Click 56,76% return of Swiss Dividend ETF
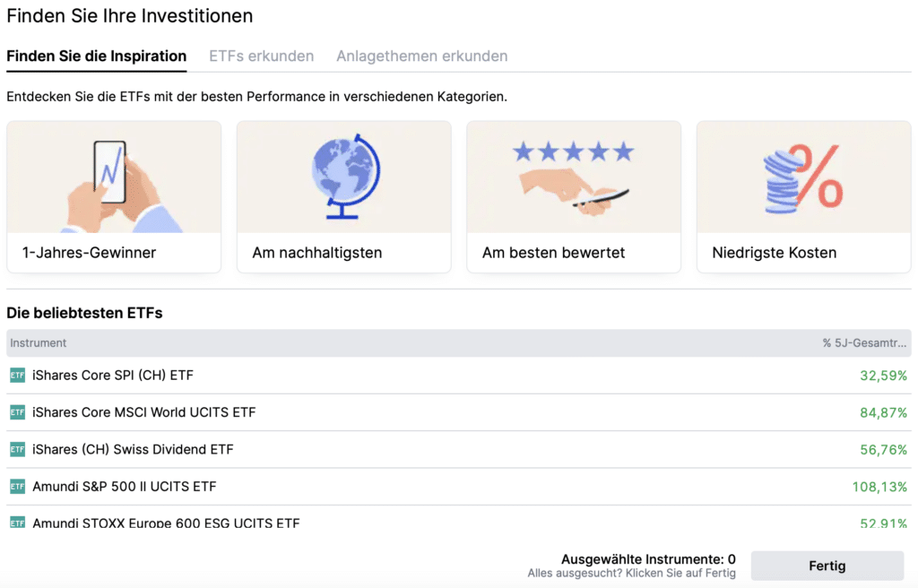Screen dimensions: 918x588 tap(883, 450)
